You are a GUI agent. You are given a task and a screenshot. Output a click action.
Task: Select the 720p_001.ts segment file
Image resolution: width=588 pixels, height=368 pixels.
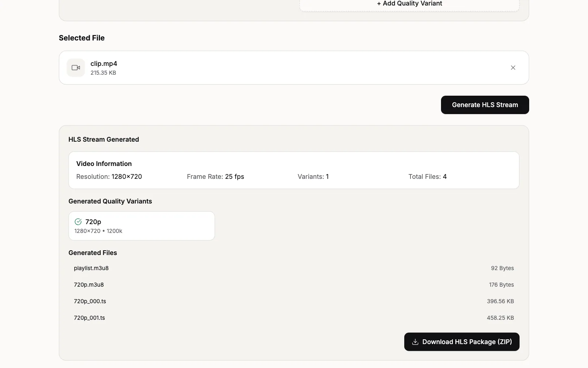click(x=89, y=318)
